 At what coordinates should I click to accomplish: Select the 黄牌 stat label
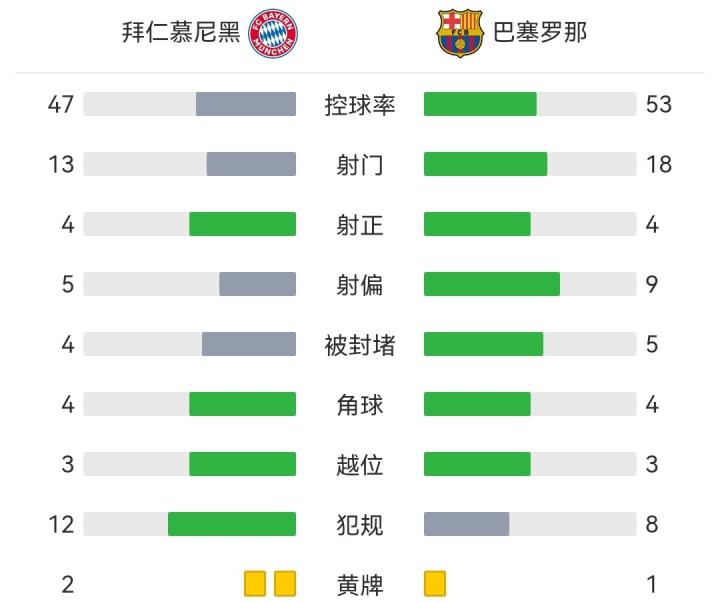[360, 584]
